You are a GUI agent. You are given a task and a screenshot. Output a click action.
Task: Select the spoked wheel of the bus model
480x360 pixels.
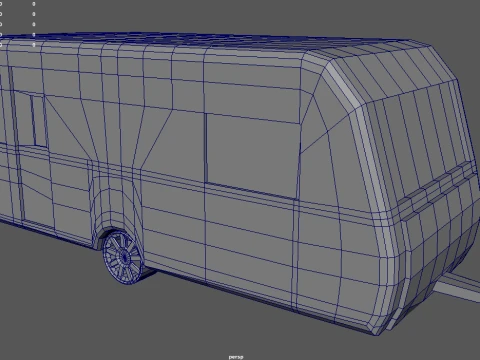tap(123, 257)
